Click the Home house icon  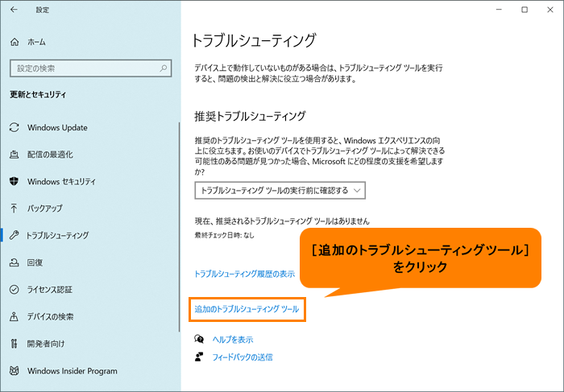point(15,42)
